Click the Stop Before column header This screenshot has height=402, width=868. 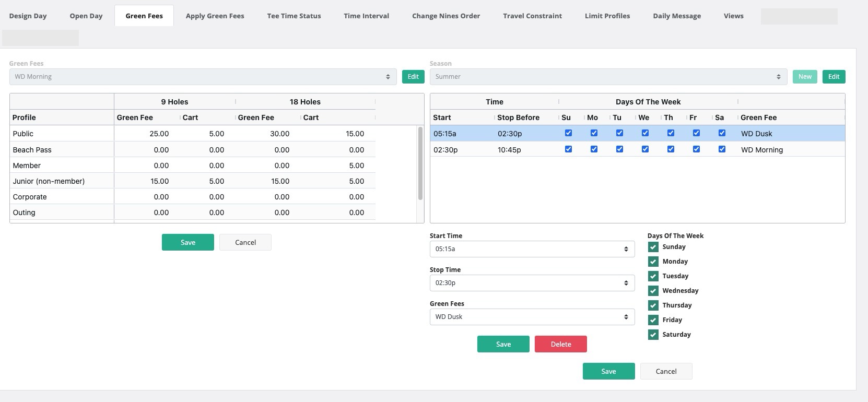(526, 117)
